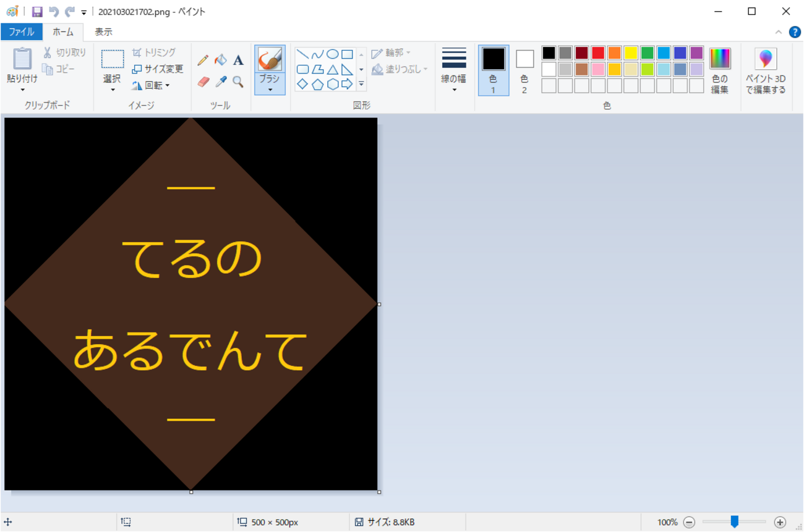
Task: Choose the straight line shape
Action: [302, 54]
